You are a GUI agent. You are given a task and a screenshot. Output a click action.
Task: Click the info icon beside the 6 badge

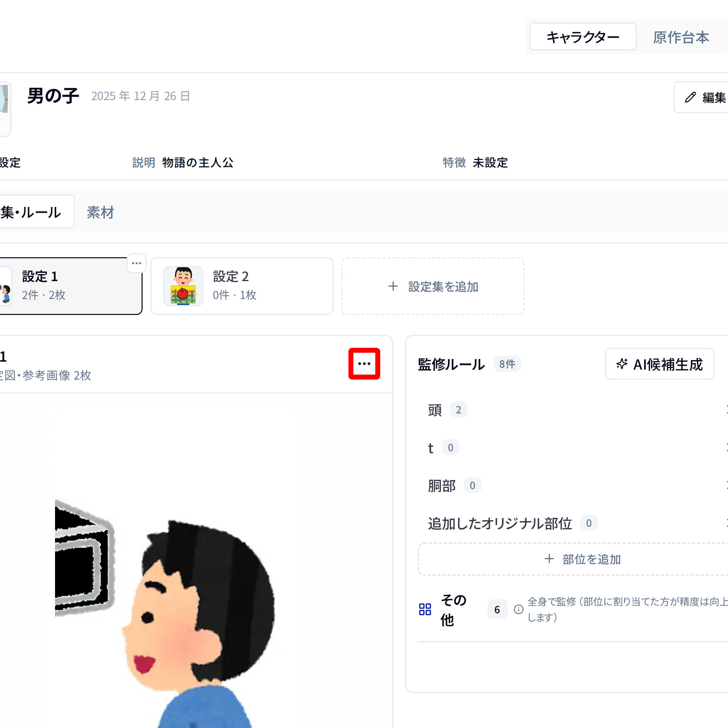(518, 609)
